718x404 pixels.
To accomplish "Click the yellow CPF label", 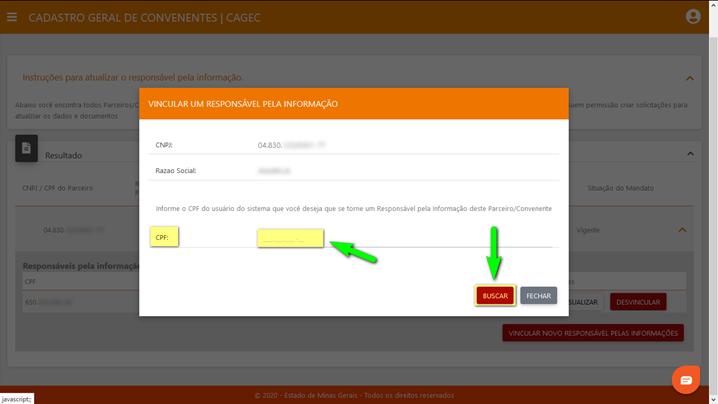I will pyautogui.click(x=164, y=238).
